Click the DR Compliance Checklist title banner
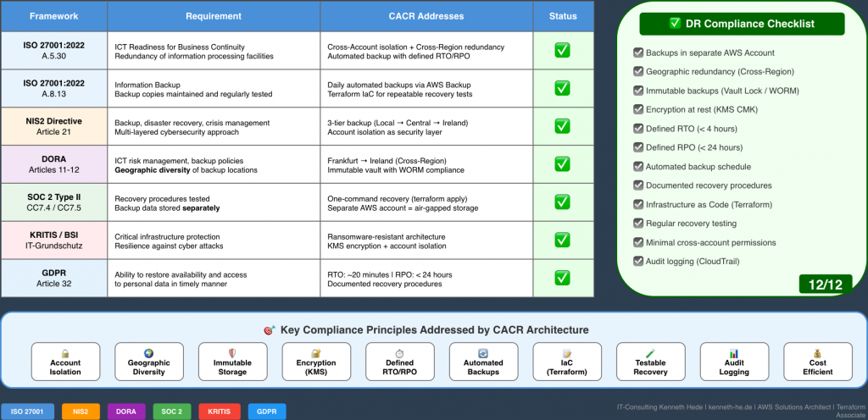The height and width of the screenshot is (420, 868). point(742,24)
